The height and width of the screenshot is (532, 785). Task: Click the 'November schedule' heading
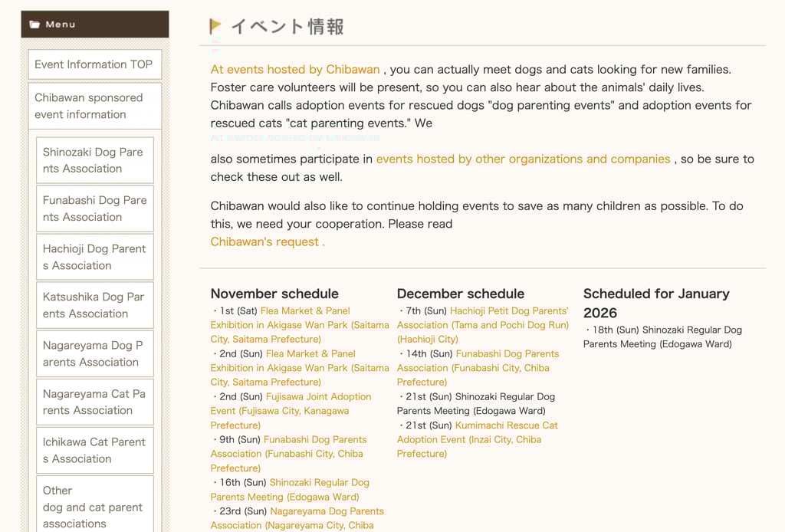coord(274,294)
